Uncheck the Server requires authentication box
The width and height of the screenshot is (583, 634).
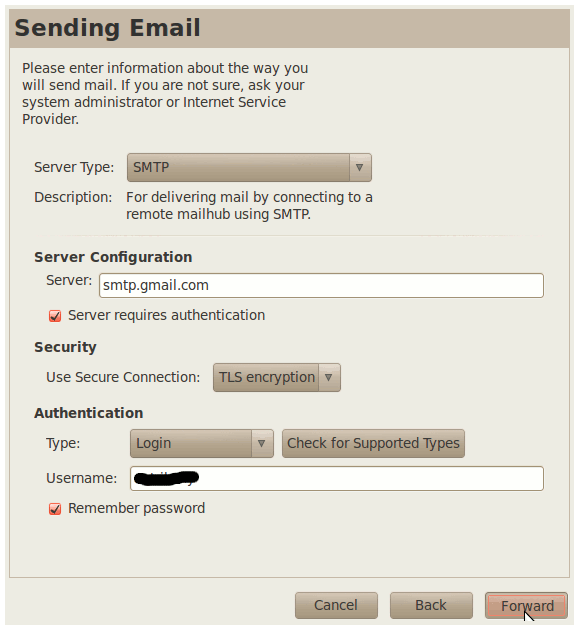pos(55,316)
